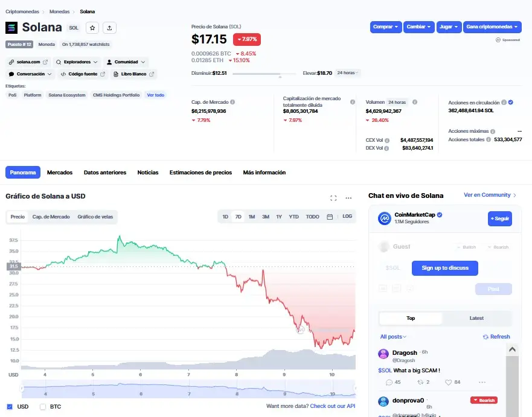Switch chart to Cap. de Mercado

point(51,217)
